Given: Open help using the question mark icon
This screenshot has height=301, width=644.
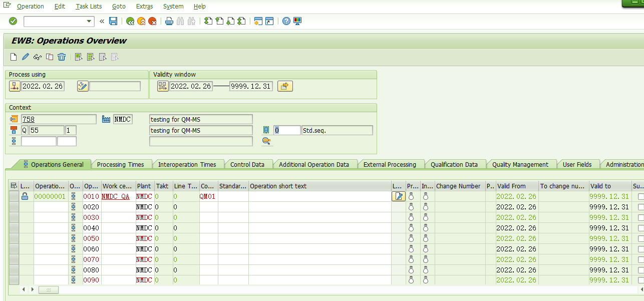Looking at the screenshot, I should 285,21.
